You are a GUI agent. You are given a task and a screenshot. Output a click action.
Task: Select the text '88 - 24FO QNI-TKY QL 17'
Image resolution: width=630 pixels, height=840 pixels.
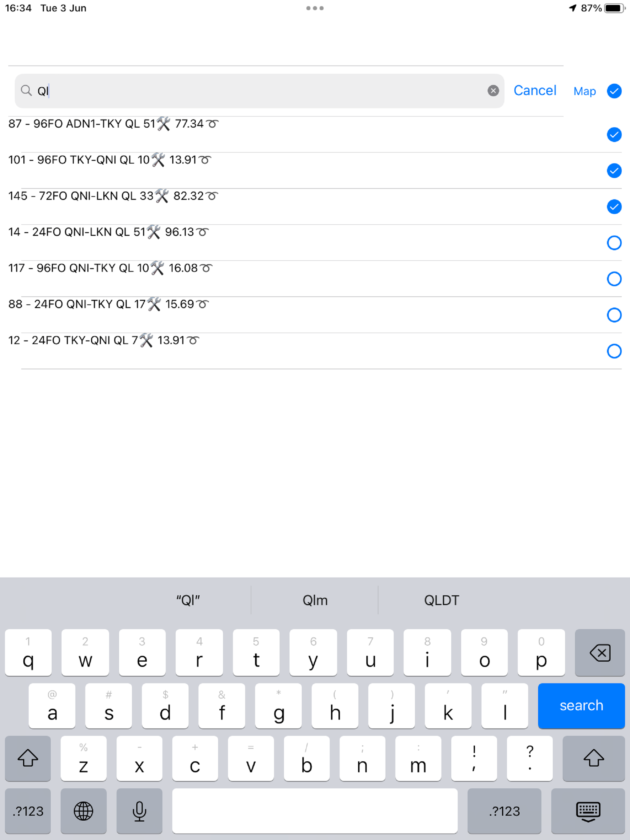77,304
